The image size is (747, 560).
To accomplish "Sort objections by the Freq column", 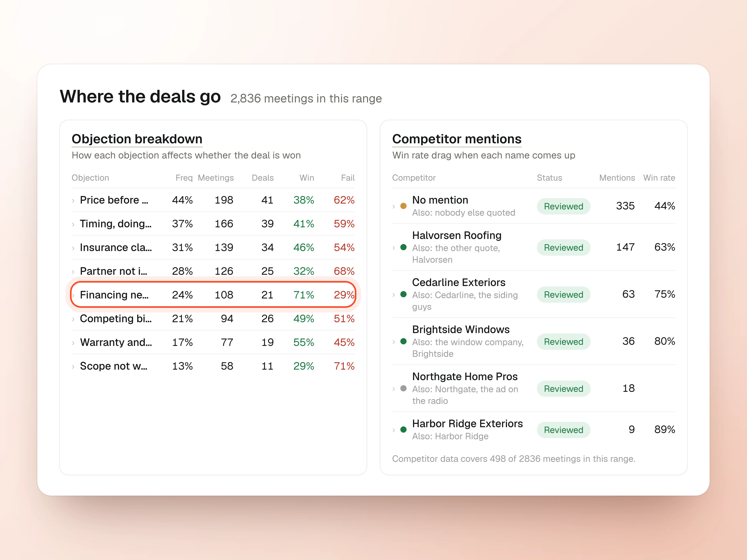I will tap(184, 178).
